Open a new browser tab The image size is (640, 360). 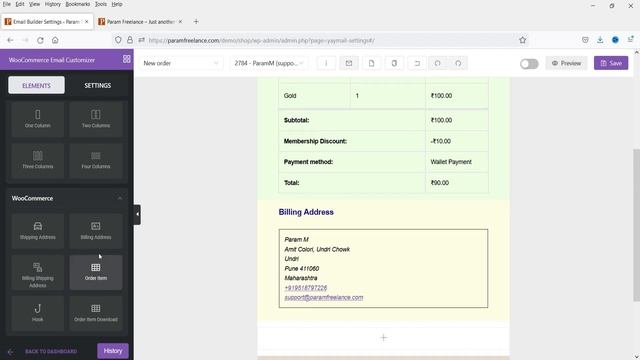[x=196, y=22]
